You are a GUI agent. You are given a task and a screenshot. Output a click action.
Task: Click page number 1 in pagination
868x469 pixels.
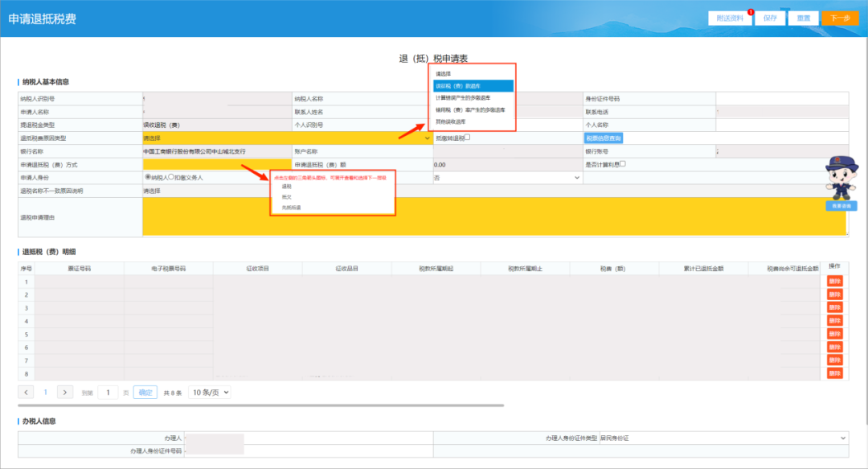pos(45,393)
